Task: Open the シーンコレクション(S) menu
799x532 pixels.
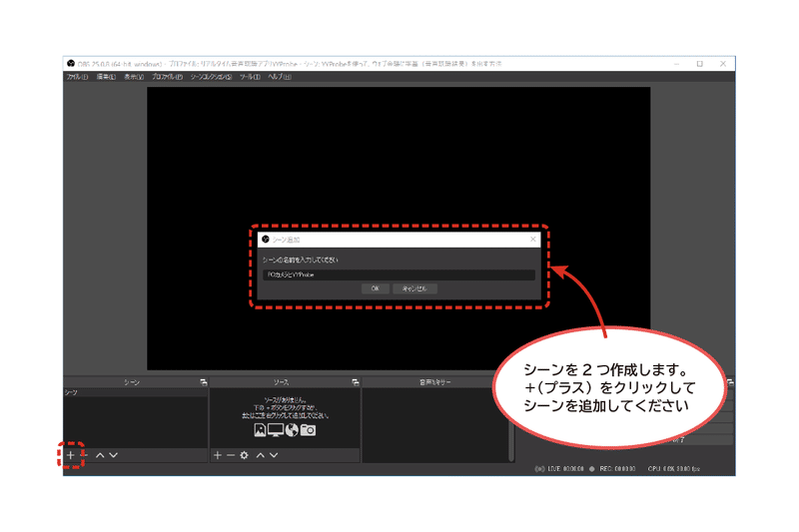Action: [x=211, y=77]
